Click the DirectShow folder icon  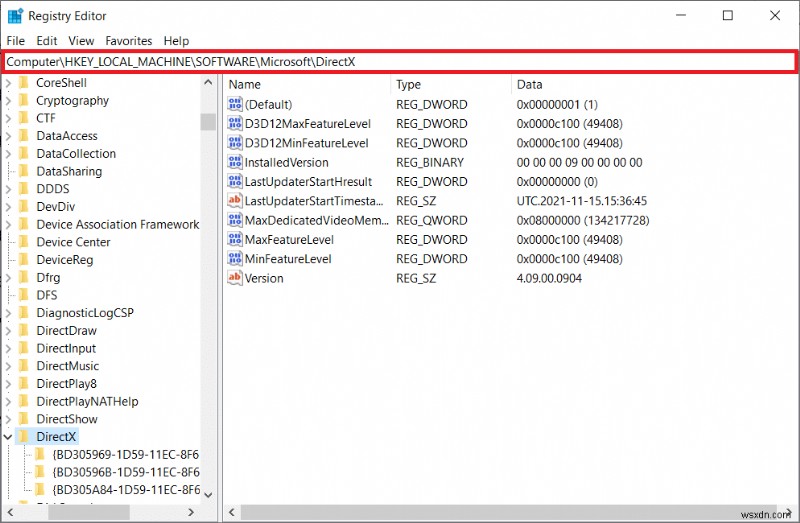click(23, 419)
